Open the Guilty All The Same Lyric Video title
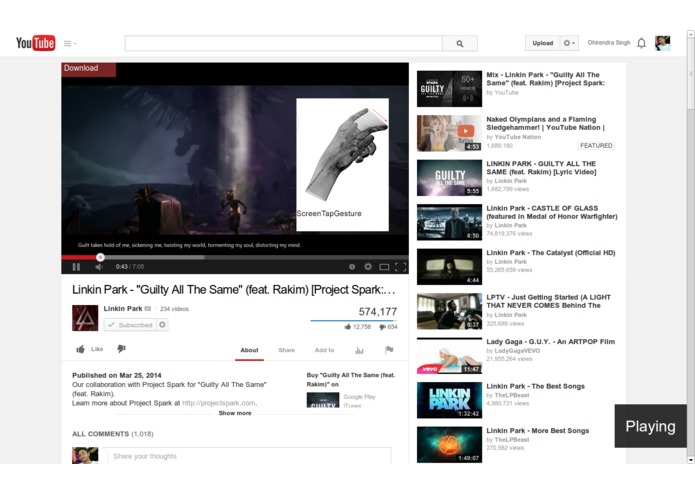695x494 pixels. click(x=541, y=167)
